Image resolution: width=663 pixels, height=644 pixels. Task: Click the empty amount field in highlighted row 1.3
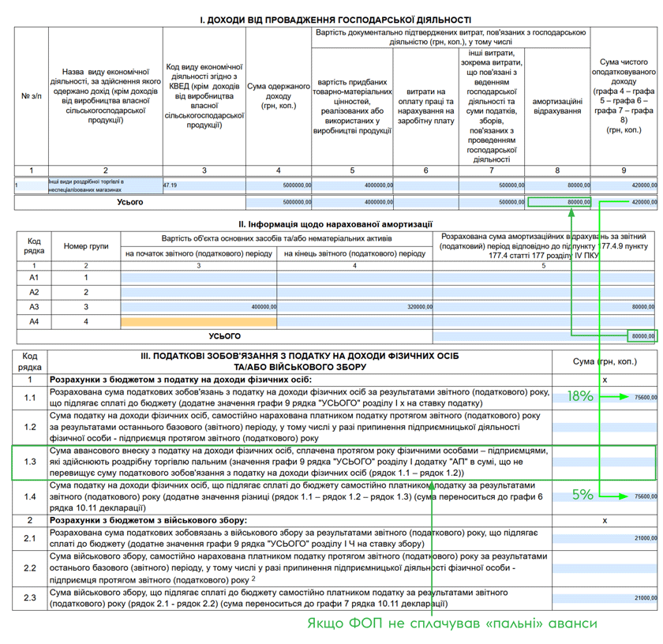[x=605, y=462]
